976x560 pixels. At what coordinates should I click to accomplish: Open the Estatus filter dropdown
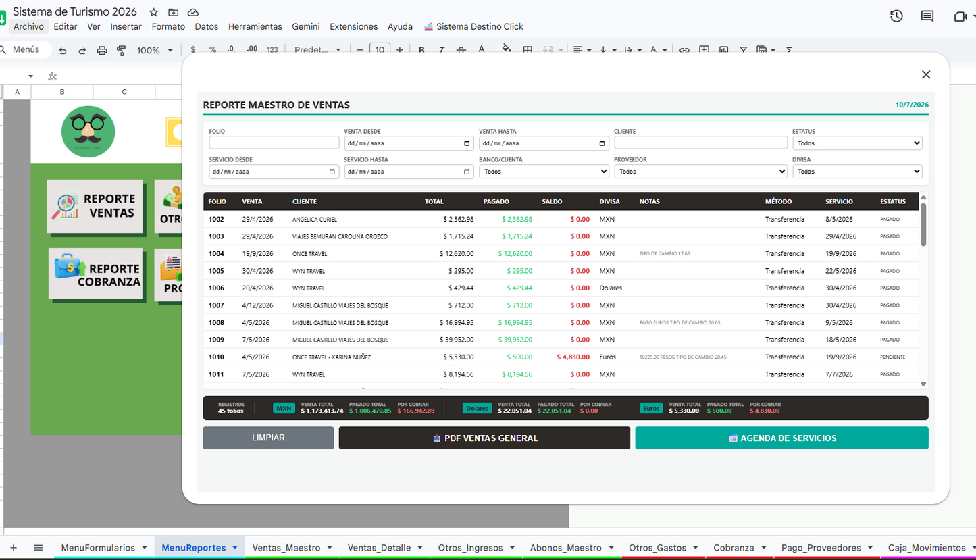(x=857, y=143)
